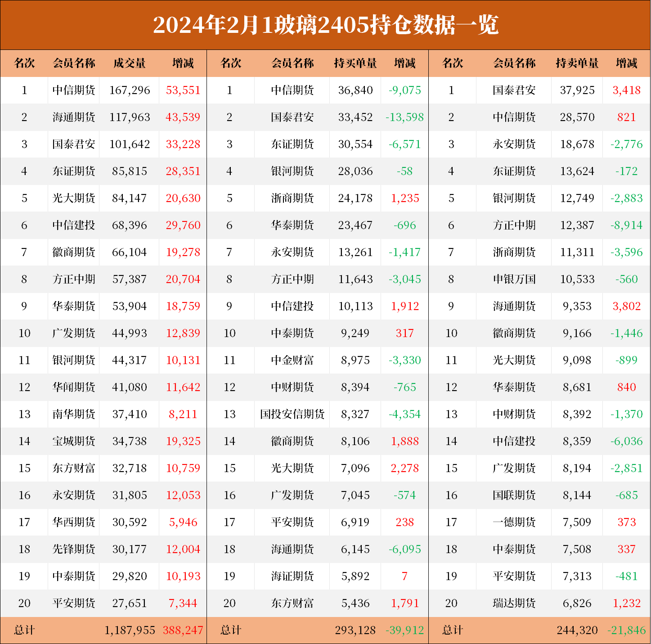Select the change value -6,095
Image resolution: width=651 pixels, height=644 pixels.
(x=405, y=549)
